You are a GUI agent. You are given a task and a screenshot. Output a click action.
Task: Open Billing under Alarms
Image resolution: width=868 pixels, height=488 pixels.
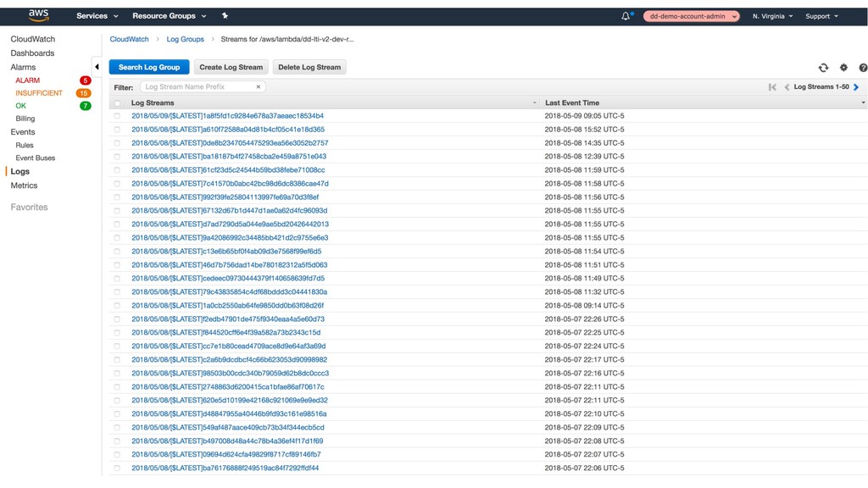25,119
